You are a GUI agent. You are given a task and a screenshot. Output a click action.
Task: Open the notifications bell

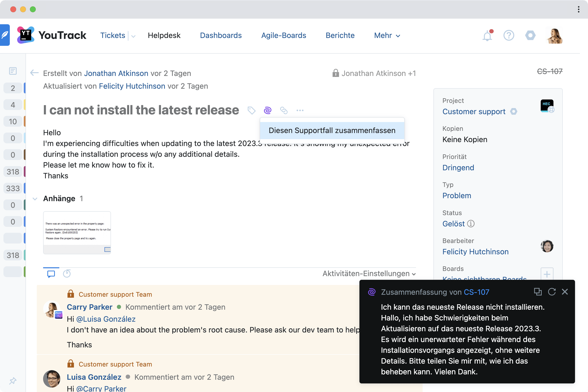[x=487, y=36]
